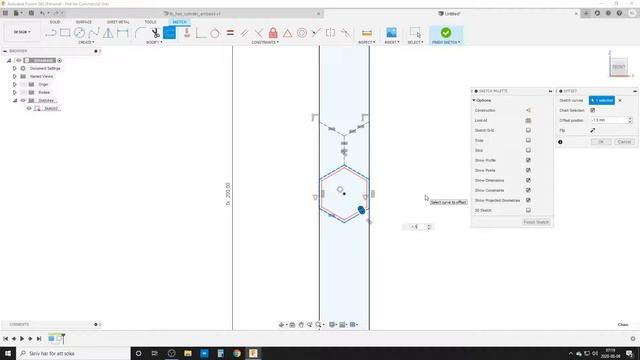Select the Fillet tool
640x360 pixels.
coord(140,33)
